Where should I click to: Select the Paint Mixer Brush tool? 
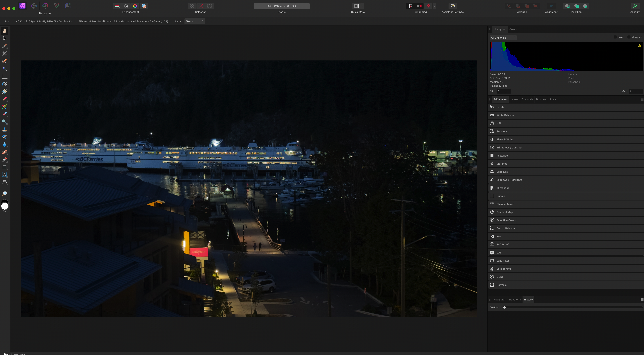pyautogui.click(x=5, y=107)
